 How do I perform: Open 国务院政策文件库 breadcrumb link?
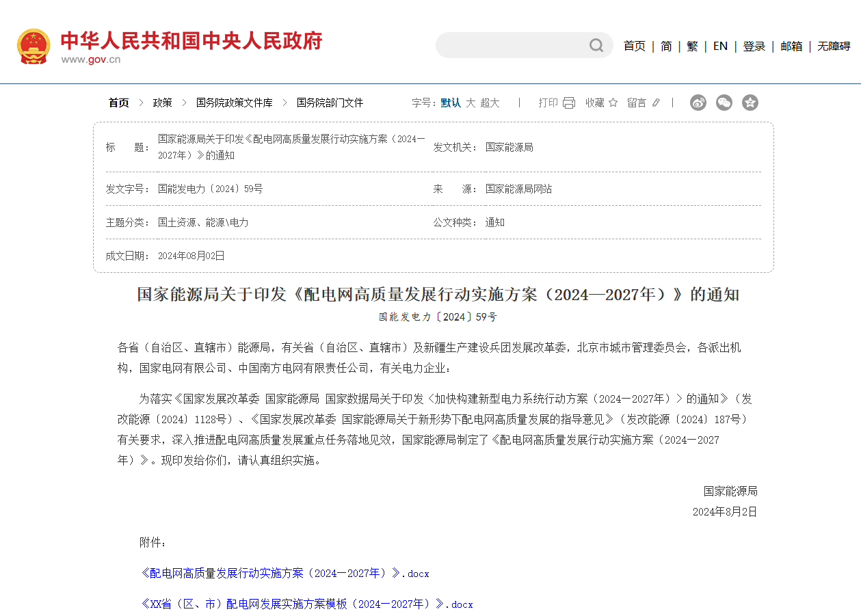click(234, 103)
